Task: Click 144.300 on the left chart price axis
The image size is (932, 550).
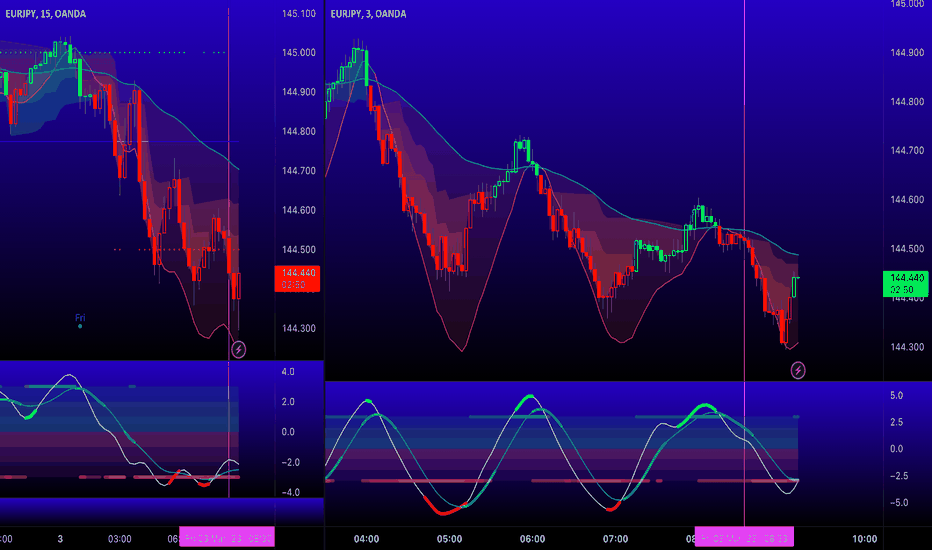Action: pyautogui.click(x=299, y=328)
